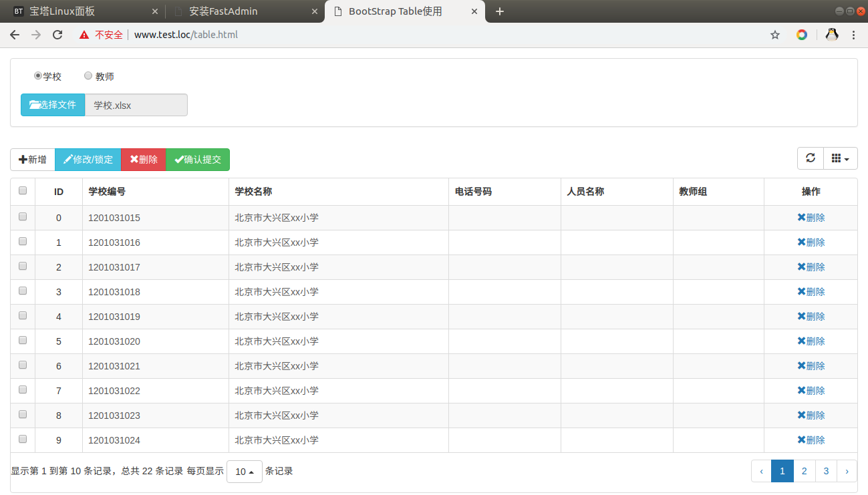
Task: Click the browser back arrow
Action: click(15, 34)
